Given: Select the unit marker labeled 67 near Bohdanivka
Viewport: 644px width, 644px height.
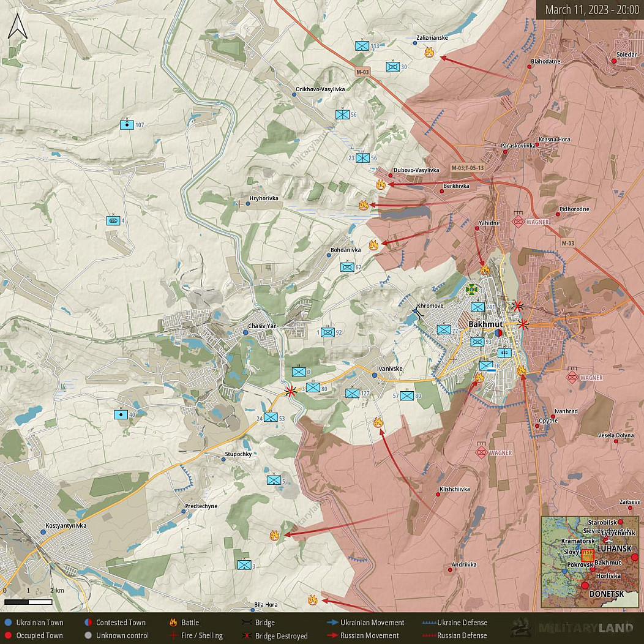Looking at the screenshot, I should [x=347, y=267].
